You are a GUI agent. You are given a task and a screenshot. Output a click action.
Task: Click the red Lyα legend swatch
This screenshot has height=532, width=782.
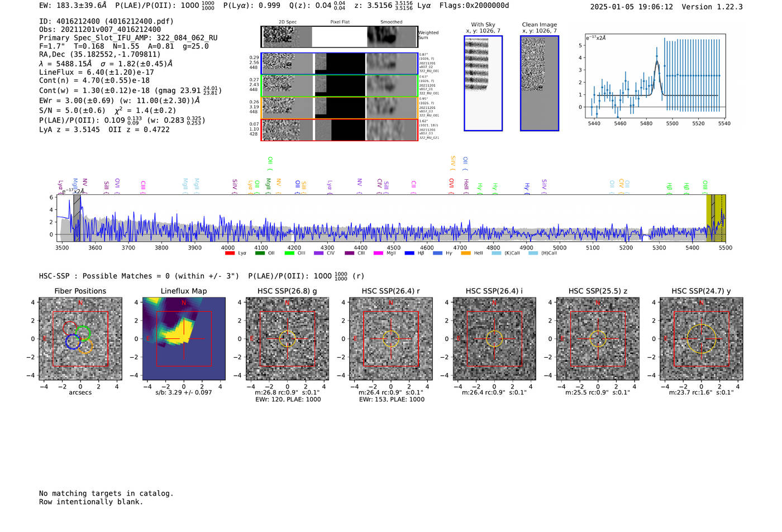click(x=230, y=253)
